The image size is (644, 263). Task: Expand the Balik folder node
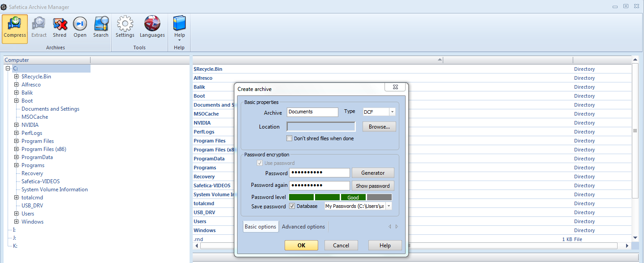coord(17,93)
